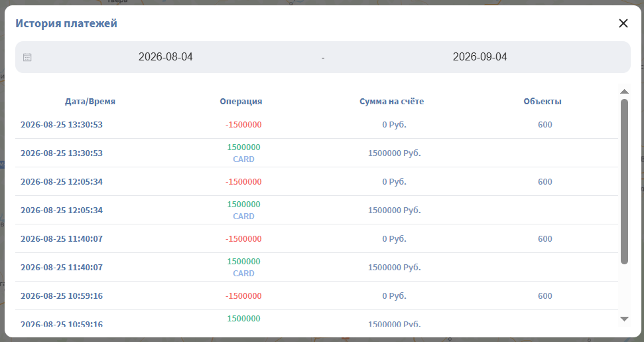Screen dimensions: 644x342
Task: Click -1500000 in the 13:30:53 row
Action: tap(243, 125)
